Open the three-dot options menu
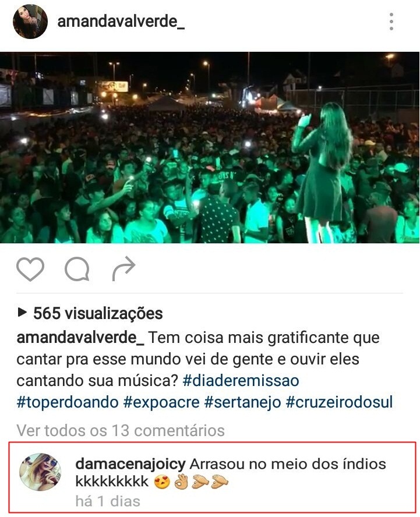This screenshot has height=517, width=420. (391, 22)
